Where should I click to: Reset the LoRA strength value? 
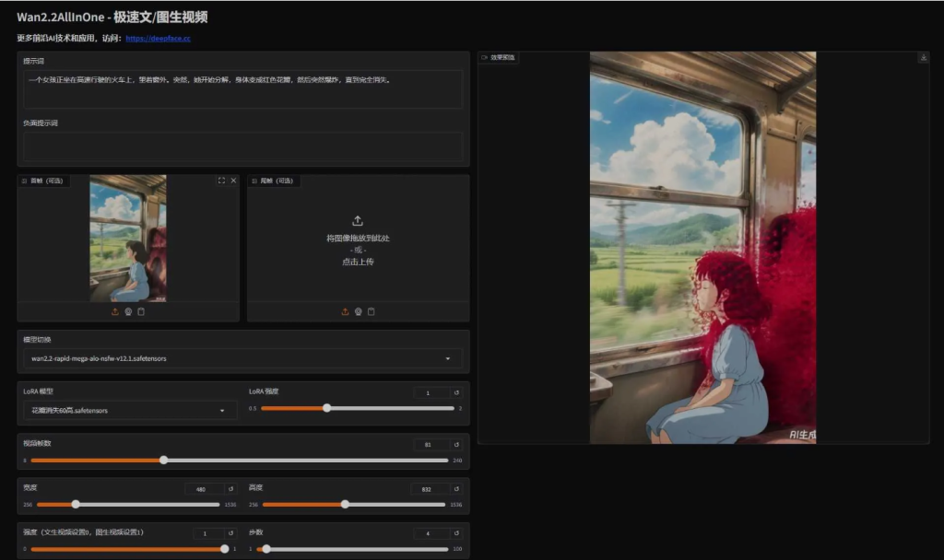click(455, 392)
